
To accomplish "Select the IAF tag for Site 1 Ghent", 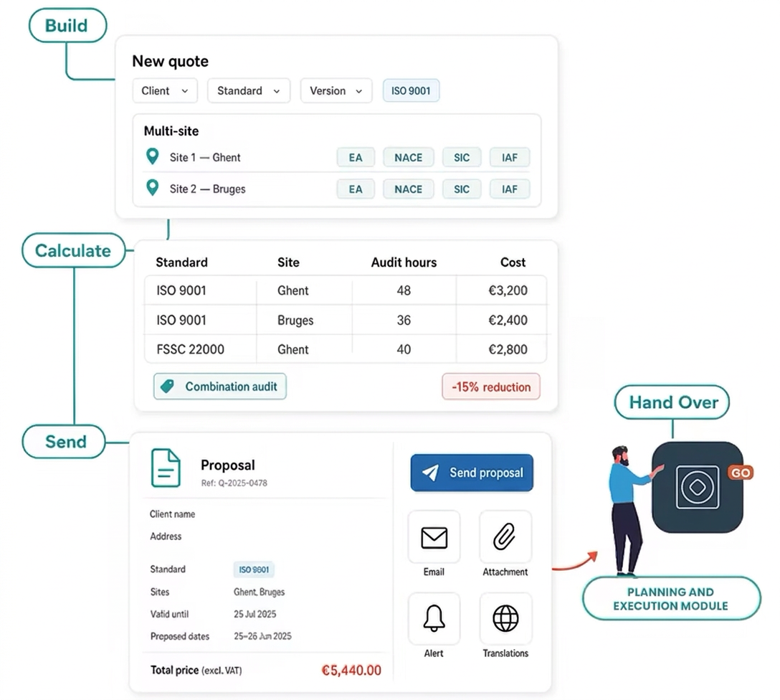I will click(x=510, y=158).
